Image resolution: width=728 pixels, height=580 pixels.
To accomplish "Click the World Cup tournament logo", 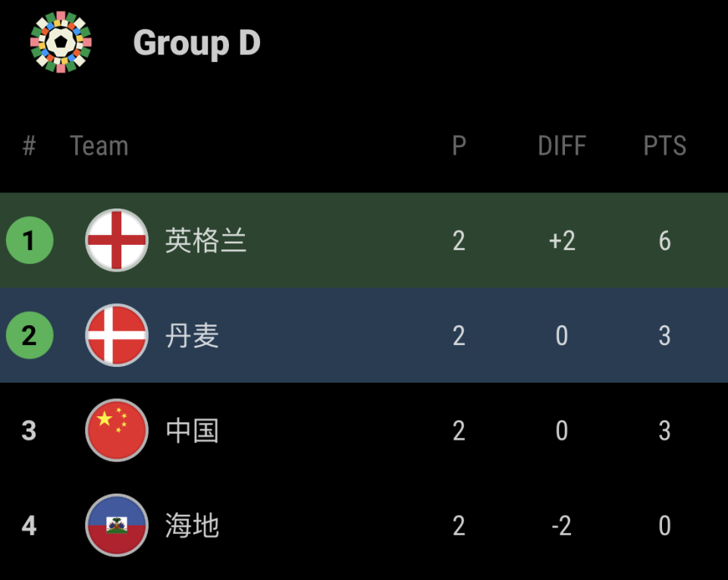I will point(61,42).
